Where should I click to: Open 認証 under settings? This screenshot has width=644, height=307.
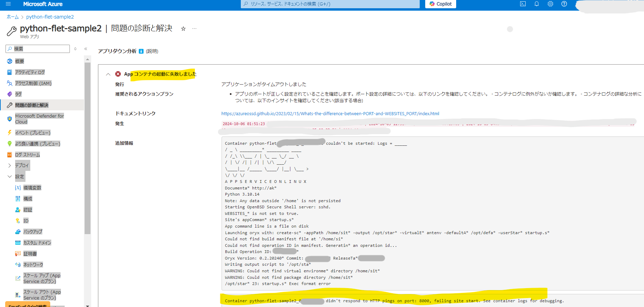(x=28, y=210)
